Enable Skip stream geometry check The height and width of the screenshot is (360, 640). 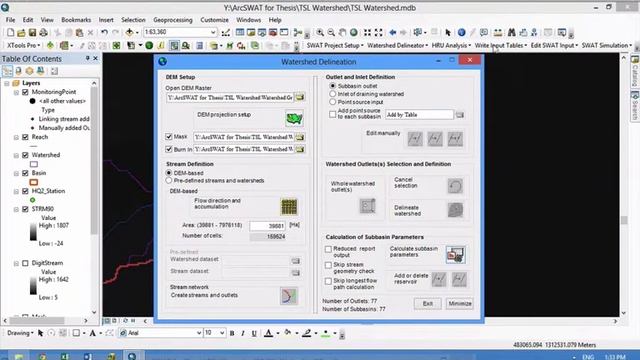(328, 265)
